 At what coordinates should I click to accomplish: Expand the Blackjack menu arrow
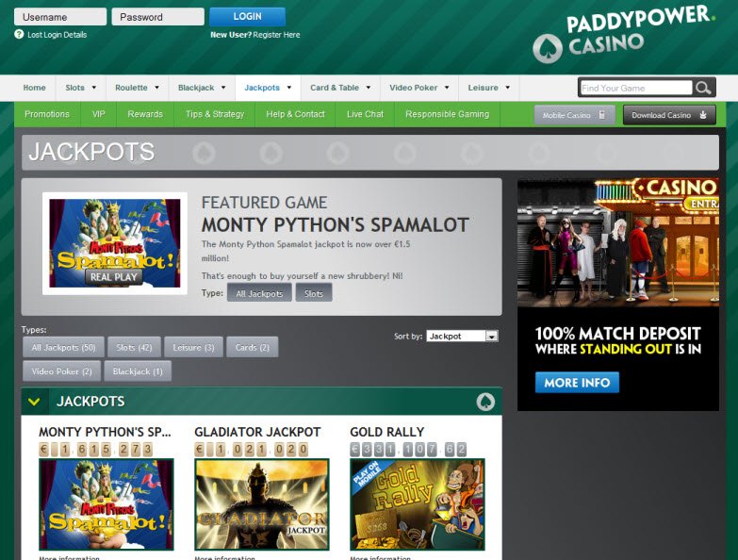223,88
